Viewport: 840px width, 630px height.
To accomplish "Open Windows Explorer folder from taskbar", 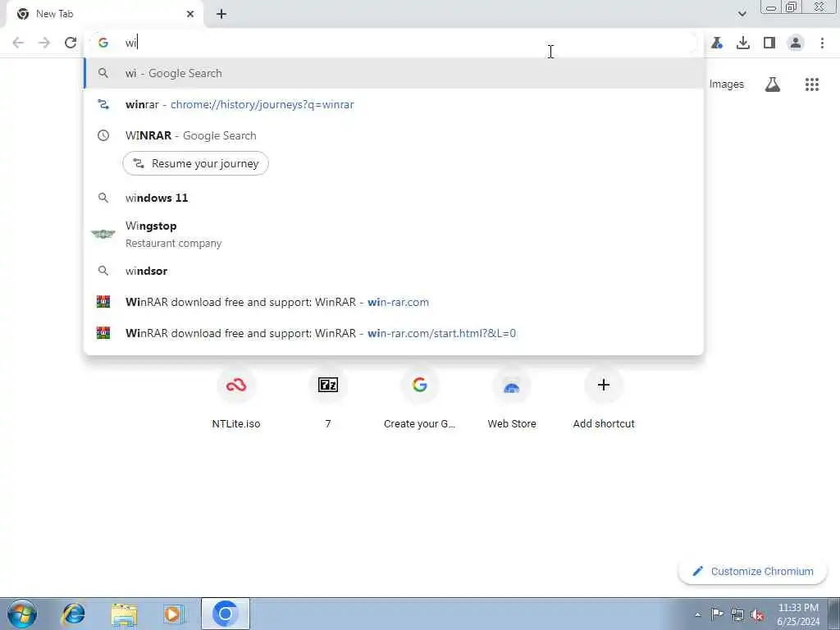I will click(x=124, y=614).
